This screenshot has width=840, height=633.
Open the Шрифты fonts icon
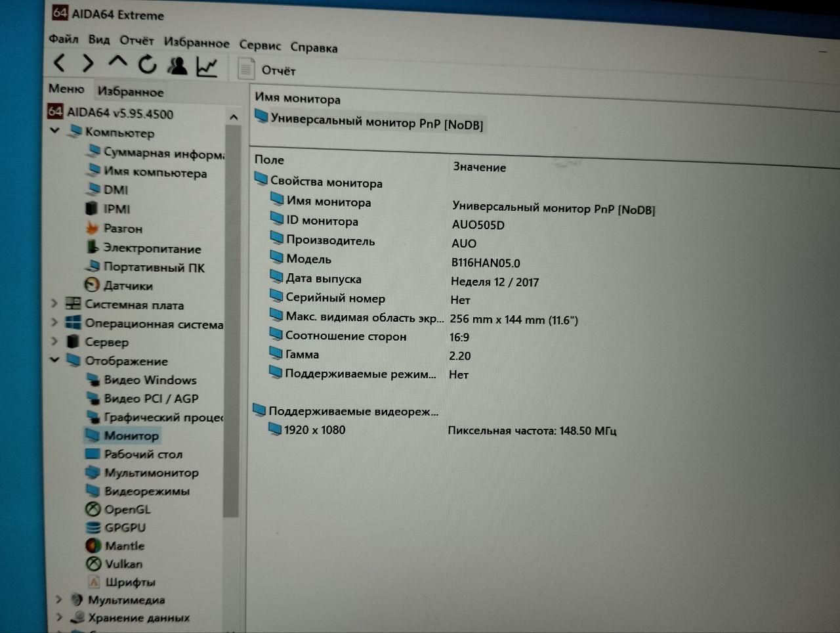click(x=94, y=582)
